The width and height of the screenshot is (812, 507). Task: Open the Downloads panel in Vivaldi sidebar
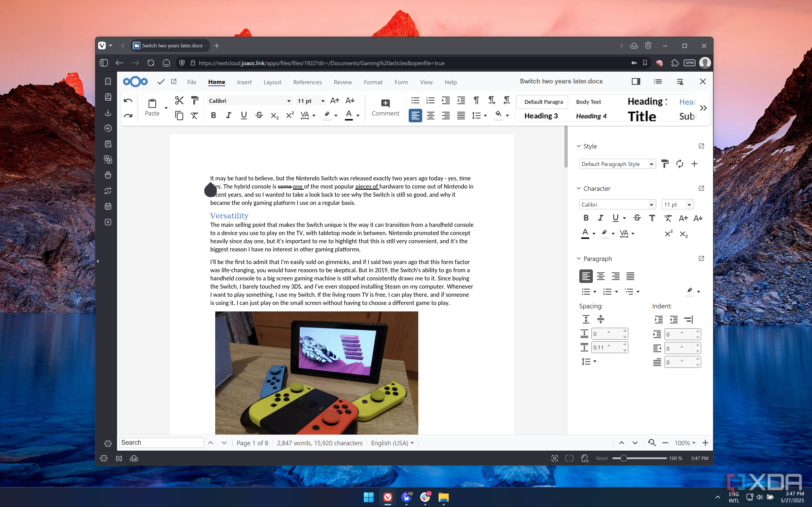click(108, 113)
